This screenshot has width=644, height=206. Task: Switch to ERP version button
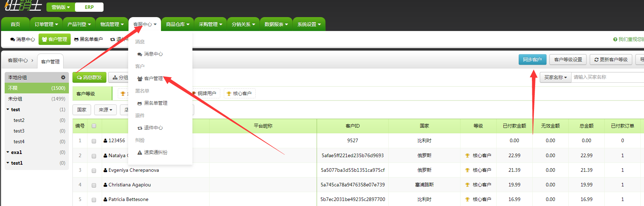[x=89, y=7]
